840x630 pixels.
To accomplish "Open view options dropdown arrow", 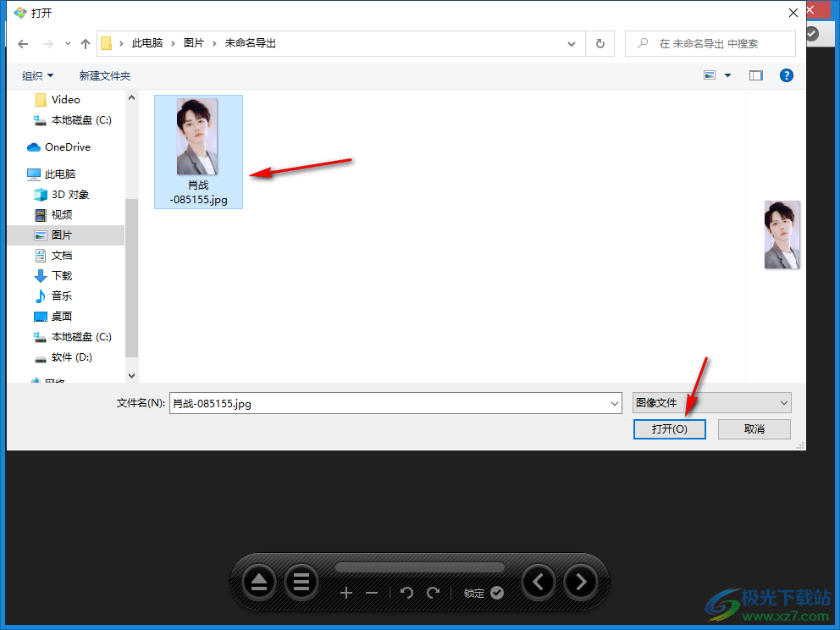I will (x=727, y=75).
